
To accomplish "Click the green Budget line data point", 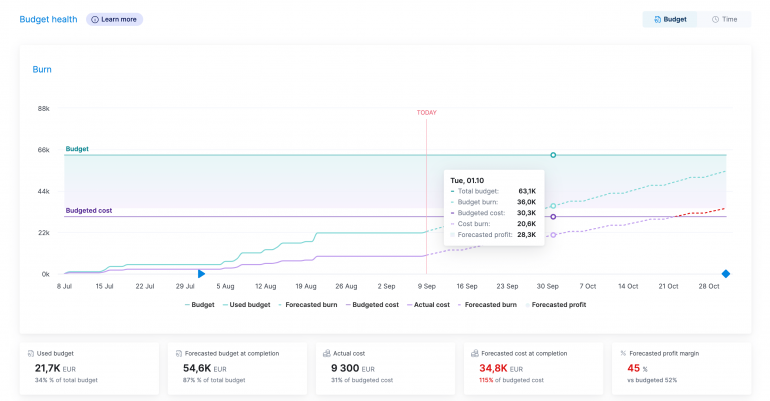I will 553,155.
